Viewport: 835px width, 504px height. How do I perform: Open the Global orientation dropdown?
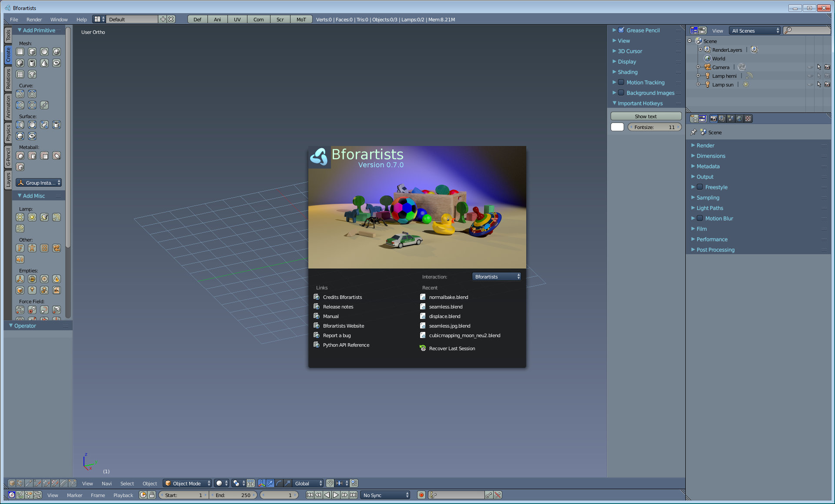click(308, 483)
